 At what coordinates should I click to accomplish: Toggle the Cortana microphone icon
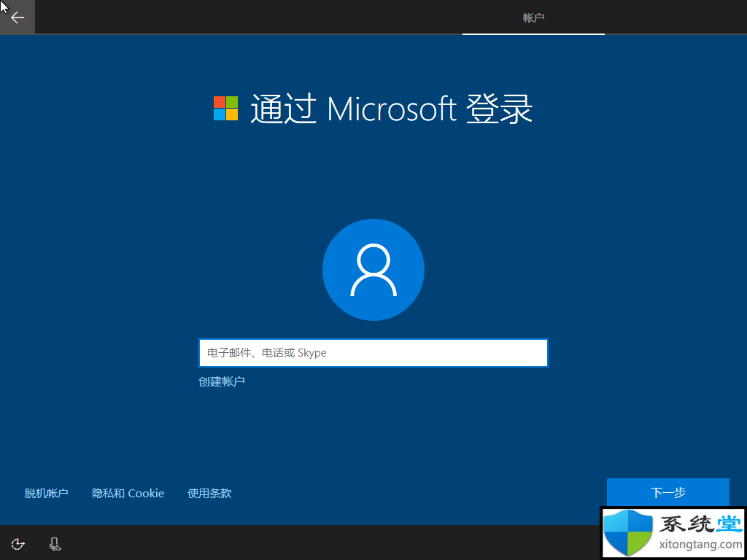(x=55, y=543)
